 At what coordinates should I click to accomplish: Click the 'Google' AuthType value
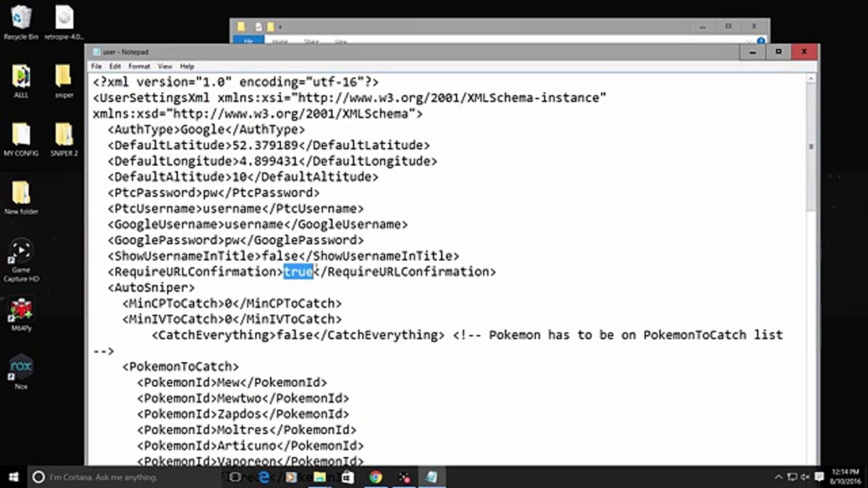pyautogui.click(x=203, y=130)
